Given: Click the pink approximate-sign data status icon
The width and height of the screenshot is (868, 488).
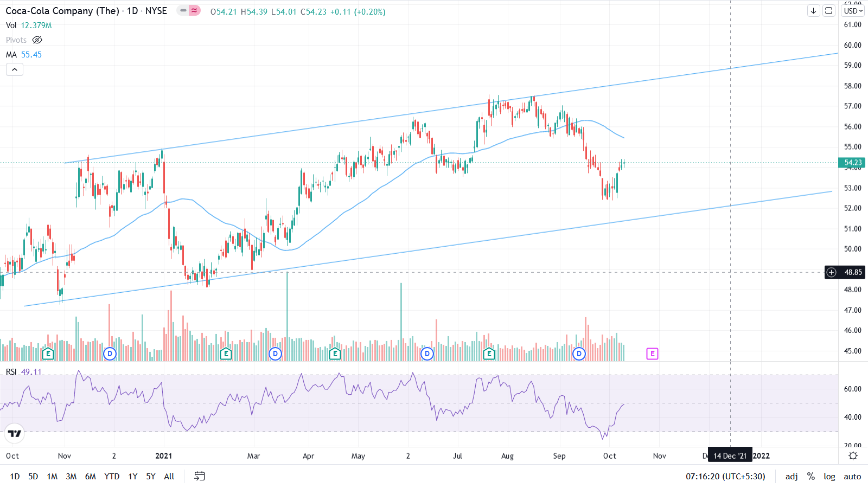Looking at the screenshot, I should [x=194, y=10].
